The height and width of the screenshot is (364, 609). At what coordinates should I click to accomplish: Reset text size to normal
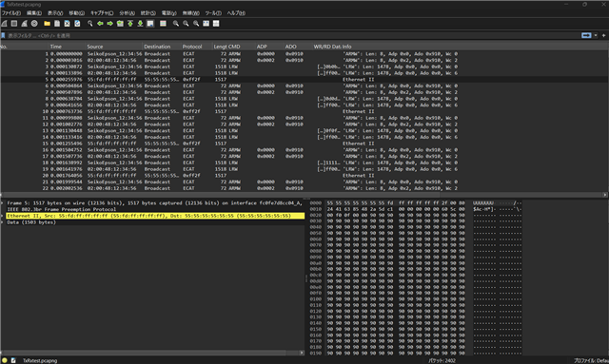pos(196,24)
